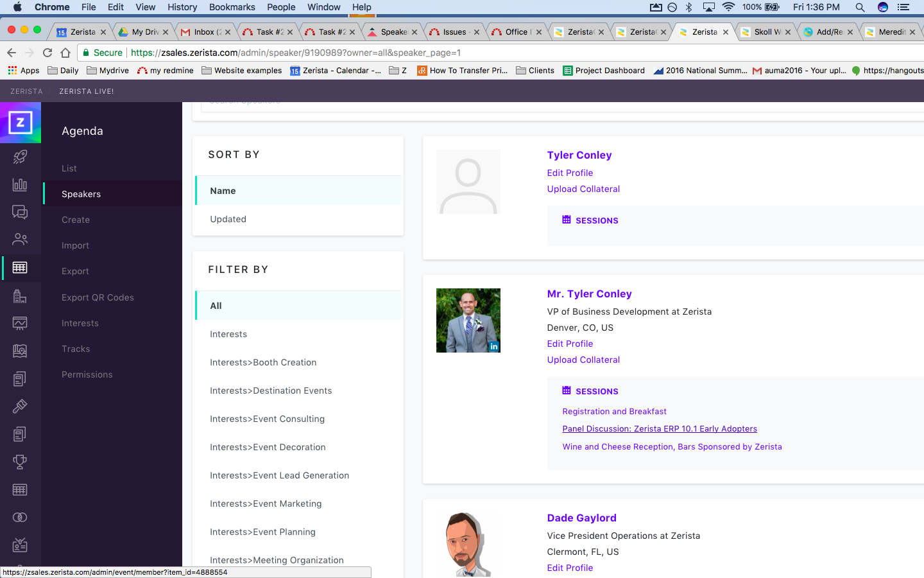This screenshot has height=578, width=924.
Task: Click the browser address bar URL
Action: click(x=296, y=53)
